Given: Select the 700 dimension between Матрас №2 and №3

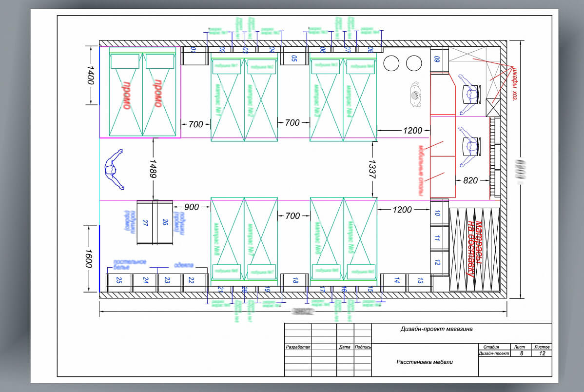Looking at the screenshot, I should pyautogui.click(x=292, y=122).
